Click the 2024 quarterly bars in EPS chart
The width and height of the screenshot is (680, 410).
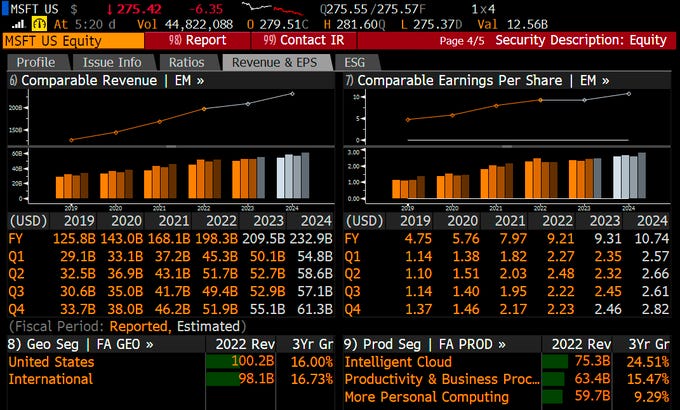pos(630,176)
